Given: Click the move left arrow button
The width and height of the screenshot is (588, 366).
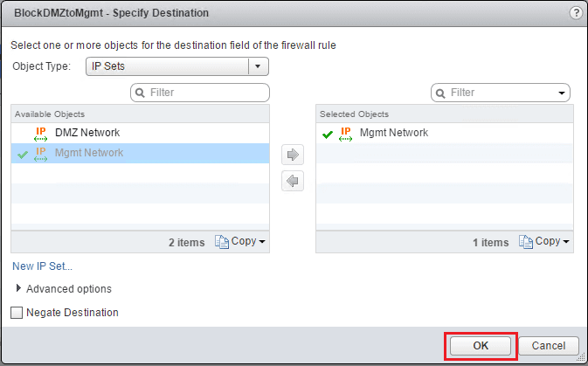Looking at the screenshot, I should pos(293,181).
